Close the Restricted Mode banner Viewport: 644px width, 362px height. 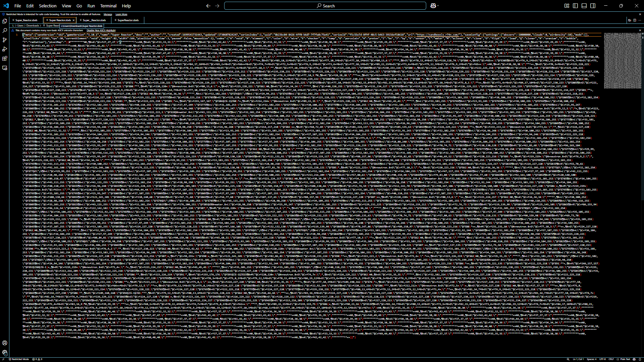640,14
